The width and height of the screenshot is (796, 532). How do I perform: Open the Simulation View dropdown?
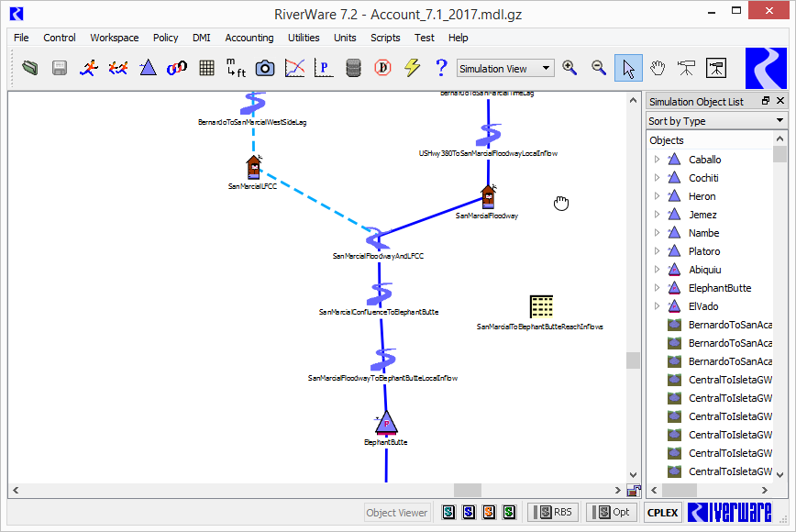click(x=504, y=69)
